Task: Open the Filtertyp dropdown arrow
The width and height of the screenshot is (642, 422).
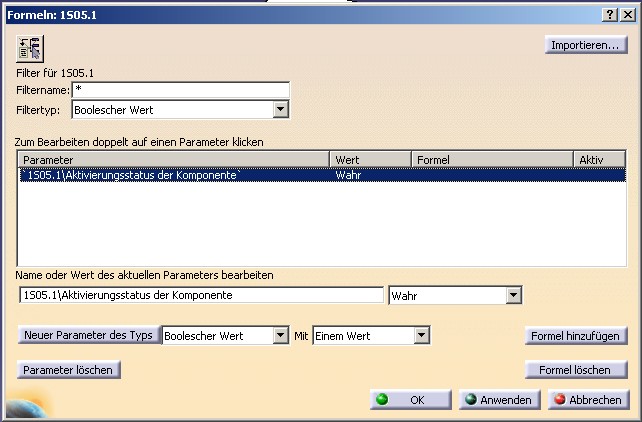Action: (x=280, y=109)
